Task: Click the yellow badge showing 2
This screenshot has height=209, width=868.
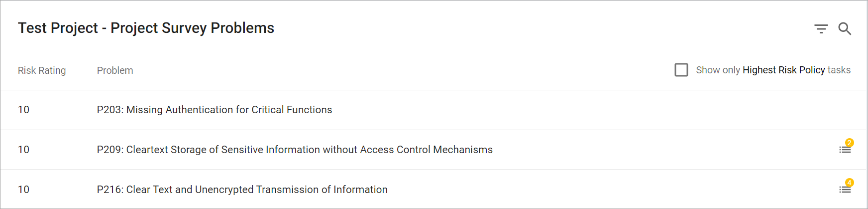Action: [x=849, y=143]
